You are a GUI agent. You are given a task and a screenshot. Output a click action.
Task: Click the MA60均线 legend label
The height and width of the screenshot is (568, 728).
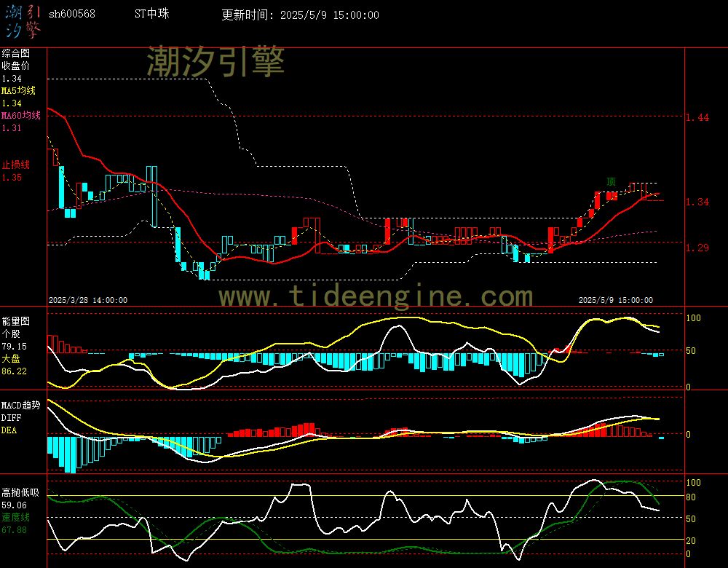point(21,115)
